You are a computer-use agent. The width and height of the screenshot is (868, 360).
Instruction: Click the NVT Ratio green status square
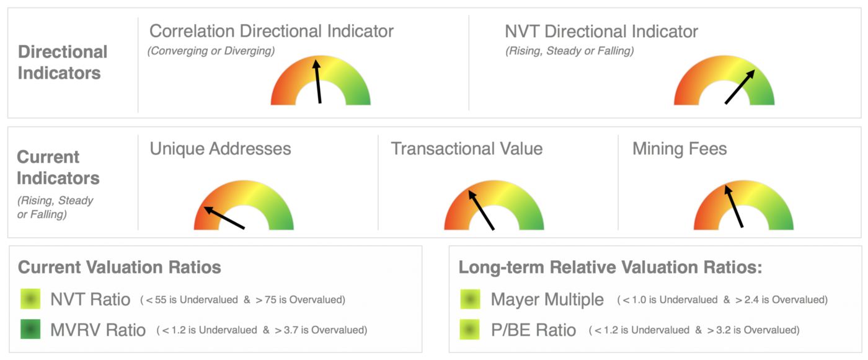30,299
